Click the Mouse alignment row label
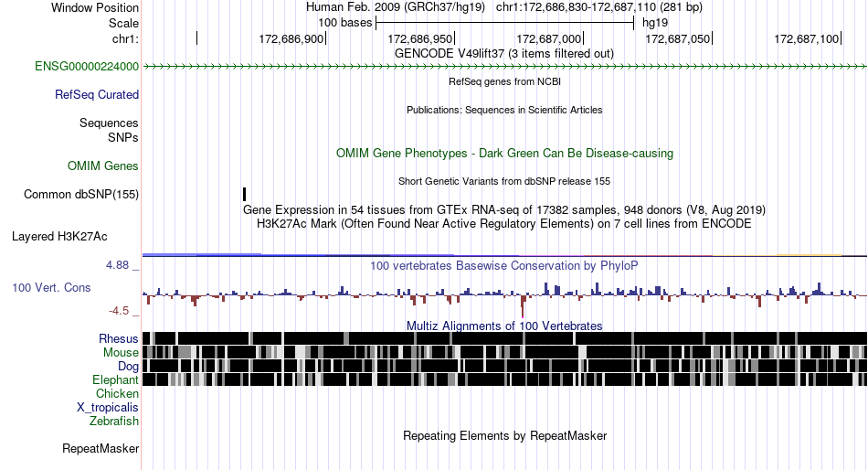Screen dimensions: 868x470 pos(121,353)
